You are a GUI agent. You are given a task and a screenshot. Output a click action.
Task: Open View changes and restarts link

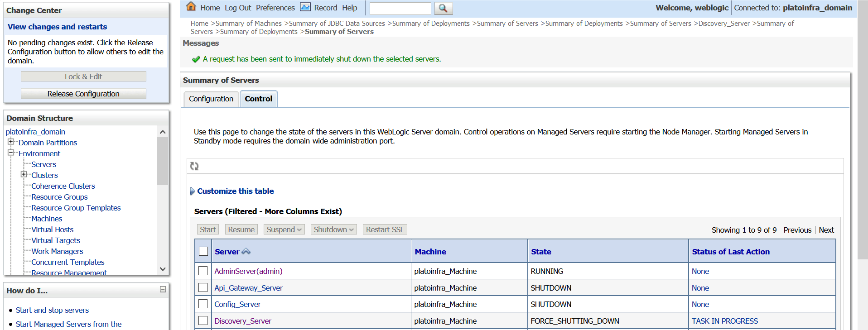tap(58, 27)
